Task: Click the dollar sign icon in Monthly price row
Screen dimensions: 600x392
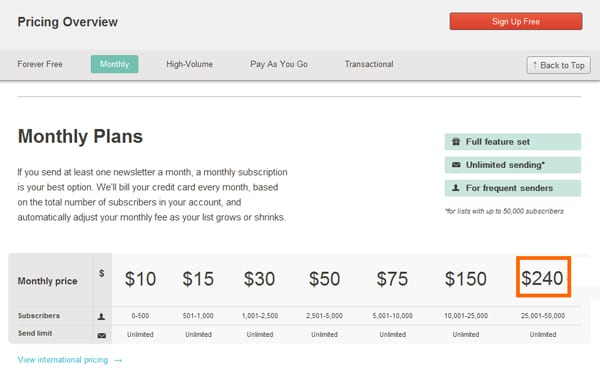Action: pyautogui.click(x=101, y=273)
